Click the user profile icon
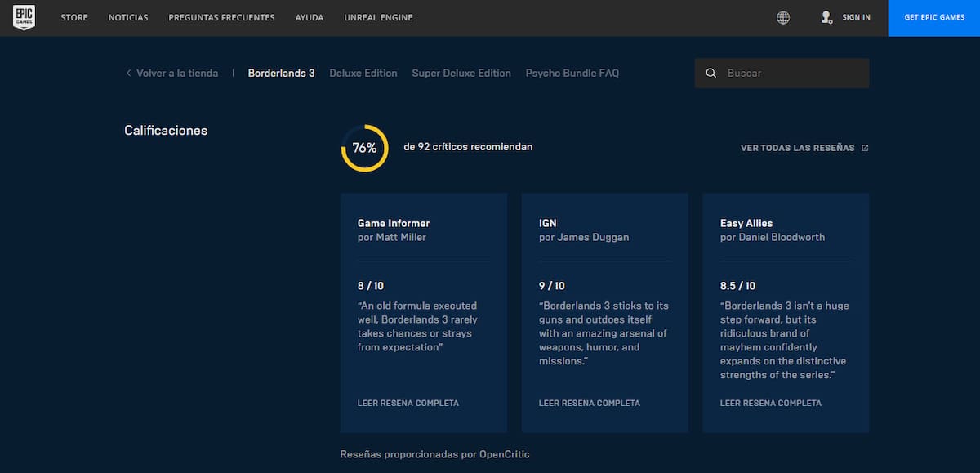The image size is (980, 473). coord(826,17)
